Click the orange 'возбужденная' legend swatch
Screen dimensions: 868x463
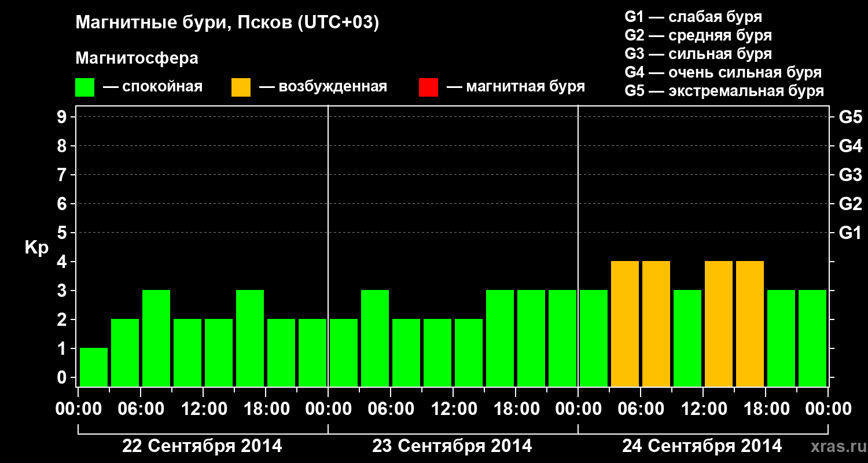pos(241,87)
